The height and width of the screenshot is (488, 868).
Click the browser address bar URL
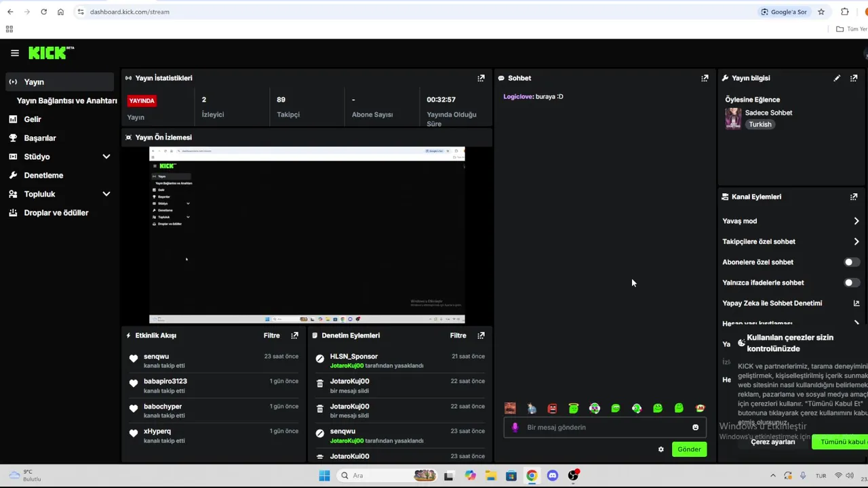tap(130, 12)
